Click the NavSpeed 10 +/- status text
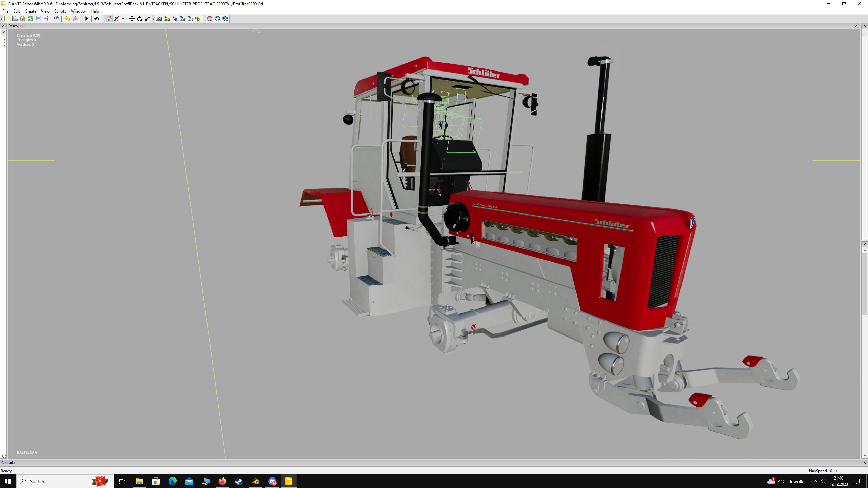868x488 pixels. coord(824,471)
